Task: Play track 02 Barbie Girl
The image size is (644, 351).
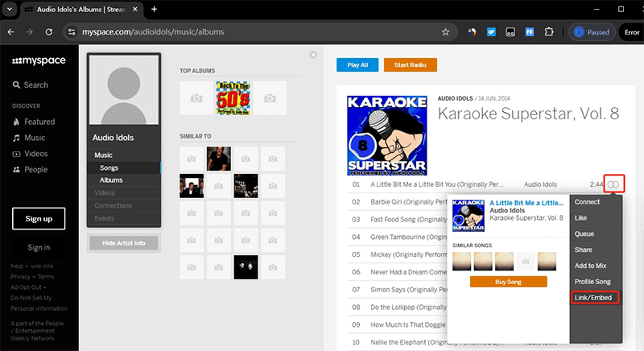Action: click(409, 202)
